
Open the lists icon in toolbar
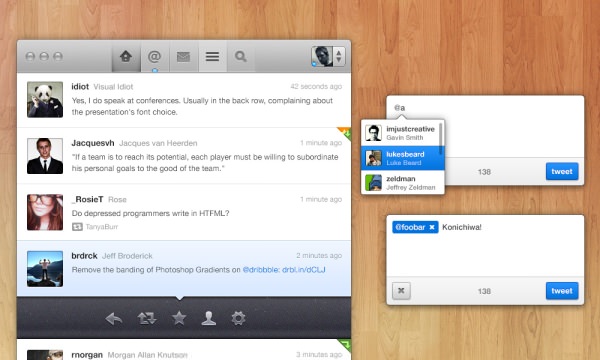click(x=212, y=57)
